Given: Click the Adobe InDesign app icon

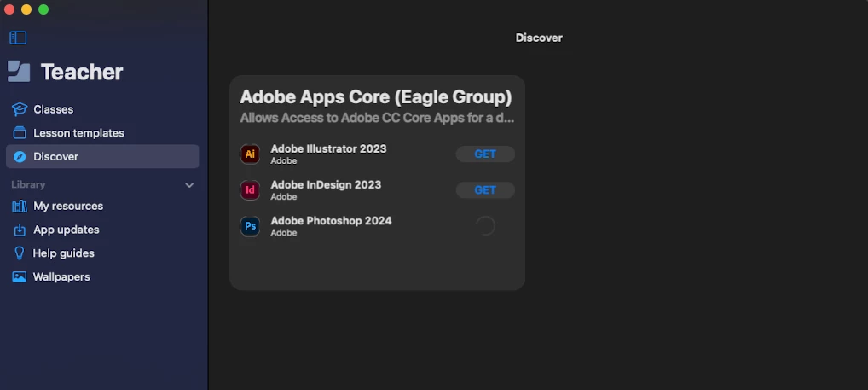Looking at the screenshot, I should (x=250, y=190).
